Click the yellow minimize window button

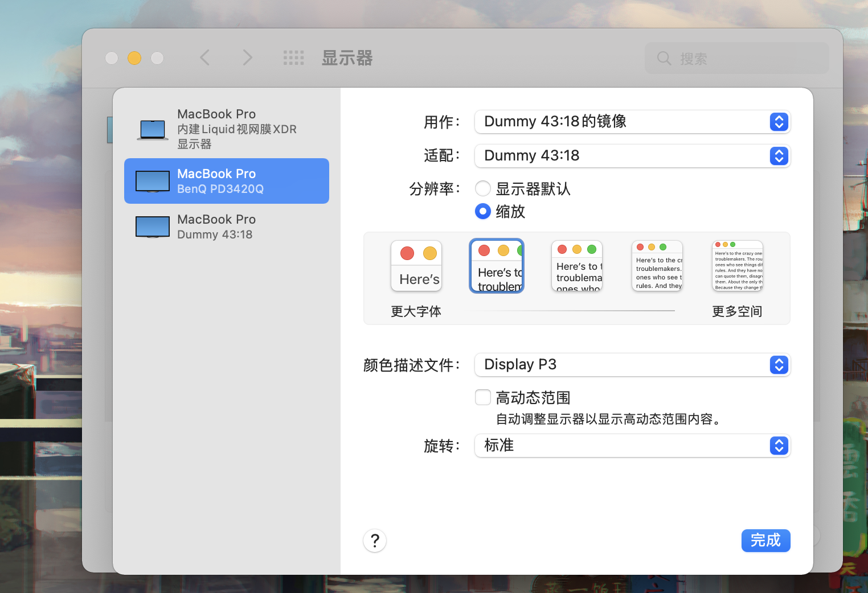134,58
